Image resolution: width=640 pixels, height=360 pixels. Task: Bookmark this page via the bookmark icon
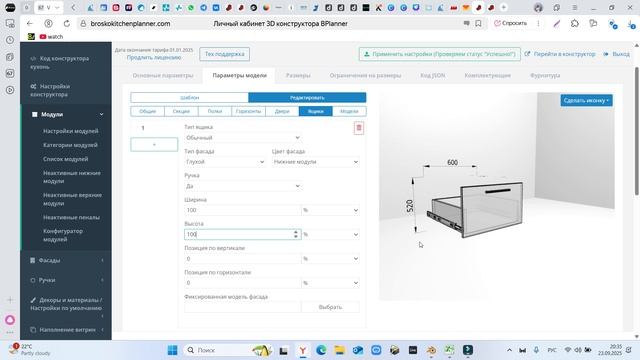(478, 24)
